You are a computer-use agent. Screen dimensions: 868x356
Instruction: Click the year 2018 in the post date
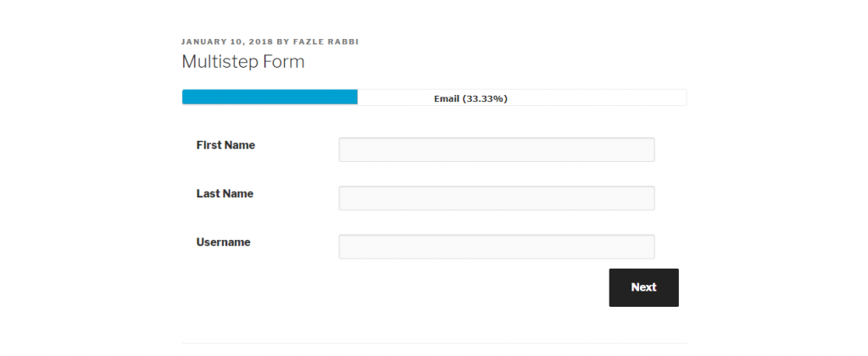(x=262, y=42)
